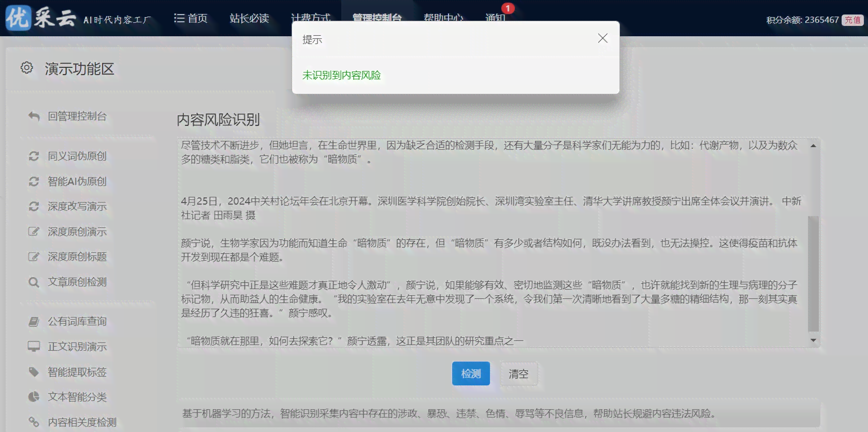Click the 内容相关度检测 link icon

[34, 422]
